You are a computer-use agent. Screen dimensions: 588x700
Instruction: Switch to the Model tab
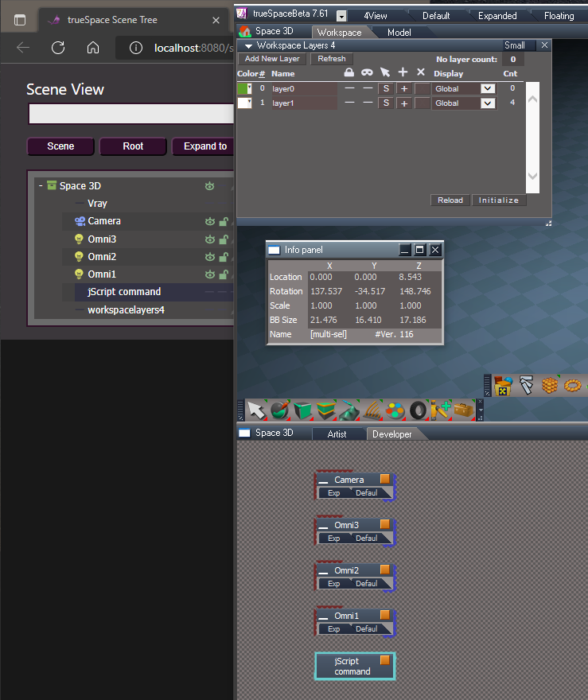pyautogui.click(x=399, y=32)
